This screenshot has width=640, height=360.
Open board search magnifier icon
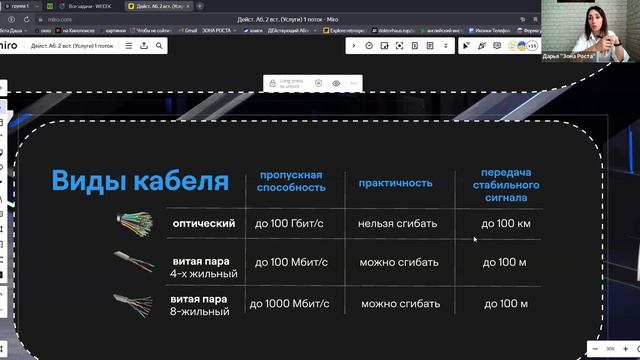159,46
